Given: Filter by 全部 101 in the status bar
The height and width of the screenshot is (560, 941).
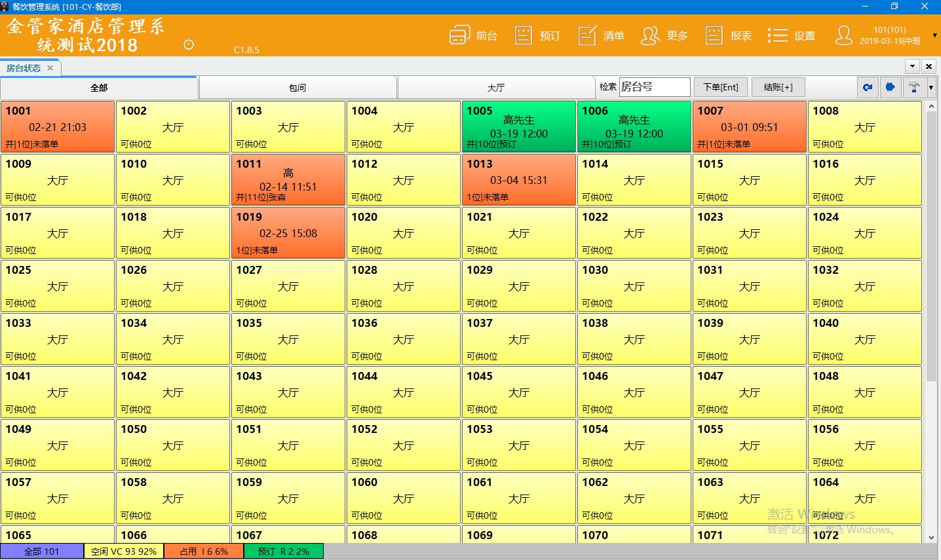Looking at the screenshot, I should pos(42,551).
